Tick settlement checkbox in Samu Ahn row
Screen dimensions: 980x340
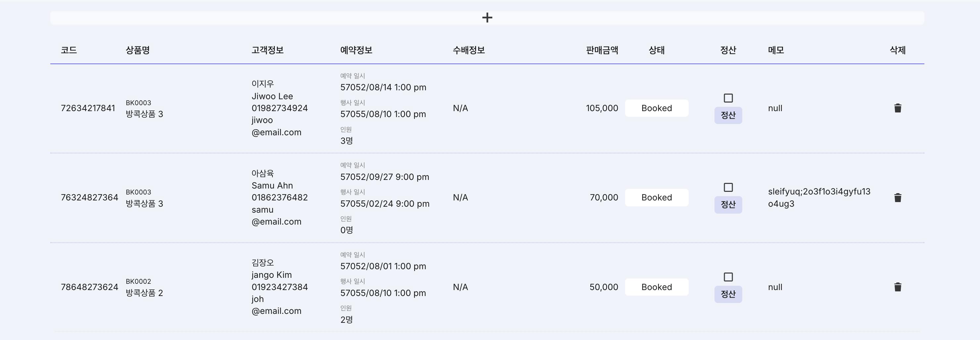(728, 187)
